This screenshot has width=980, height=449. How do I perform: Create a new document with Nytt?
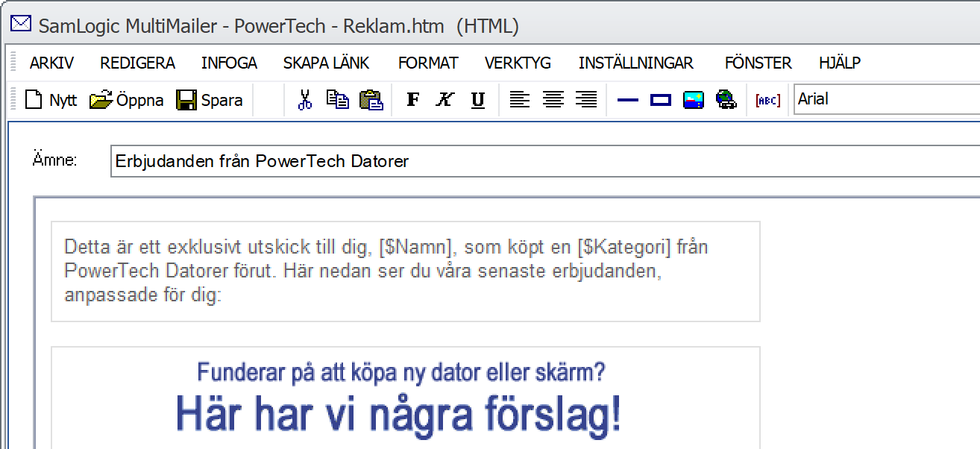pos(51,100)
